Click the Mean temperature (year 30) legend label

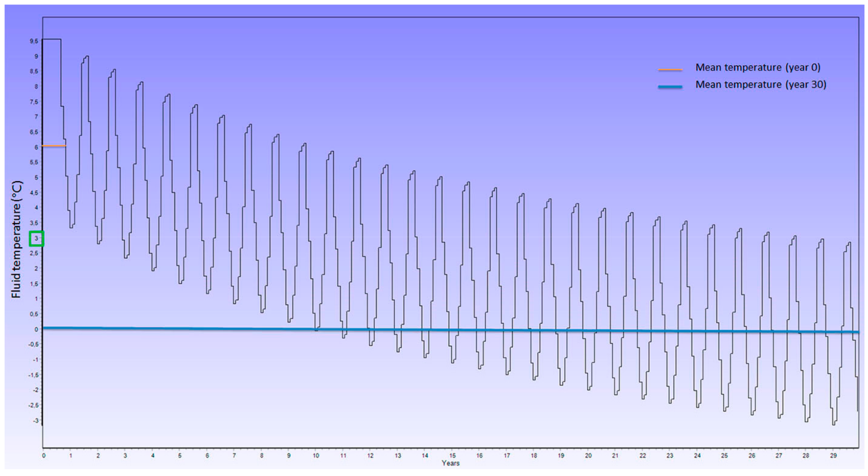pyautogui.click(x=761, y=85)
